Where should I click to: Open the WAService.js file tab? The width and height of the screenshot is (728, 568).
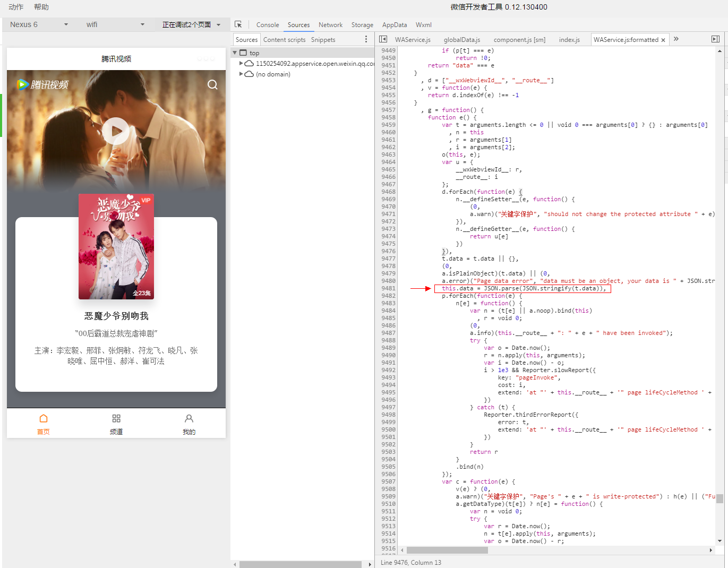[x=413, y=40]
